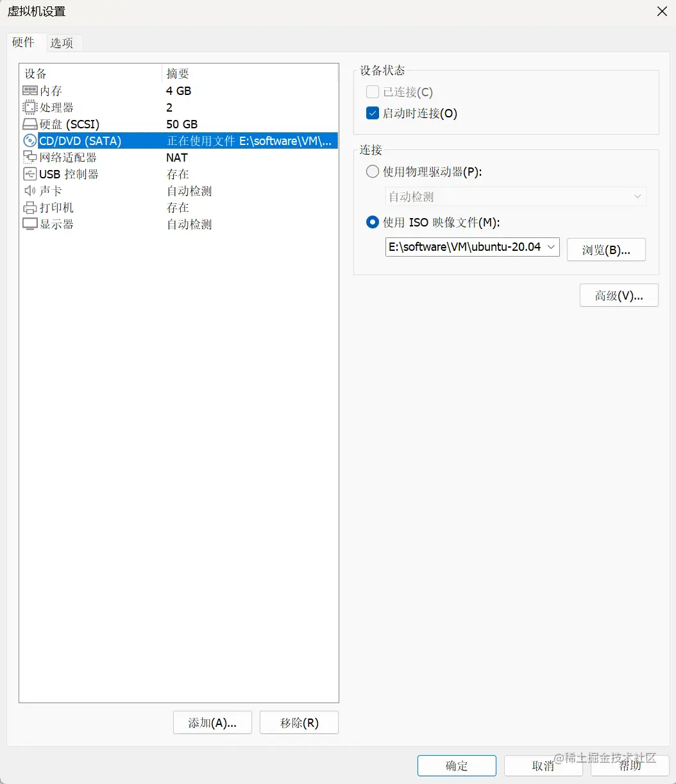Click the 浏览(B)... browse button
The image size is (676, 784).
click(605, 250)
